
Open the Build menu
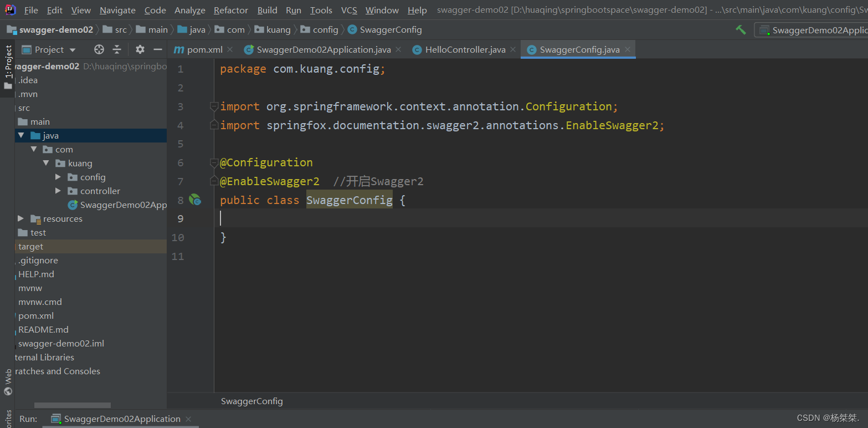[x=267, y=10]
